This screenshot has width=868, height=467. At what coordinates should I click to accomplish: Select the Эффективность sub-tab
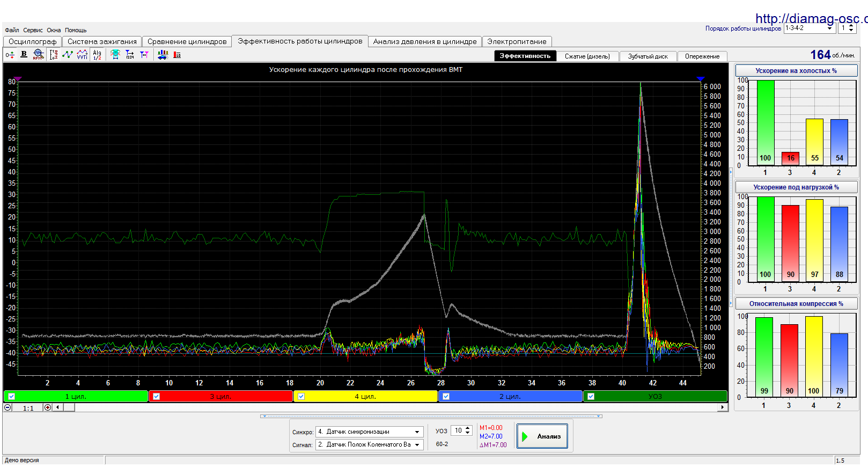pyautogui.click(x=525, y=56)
